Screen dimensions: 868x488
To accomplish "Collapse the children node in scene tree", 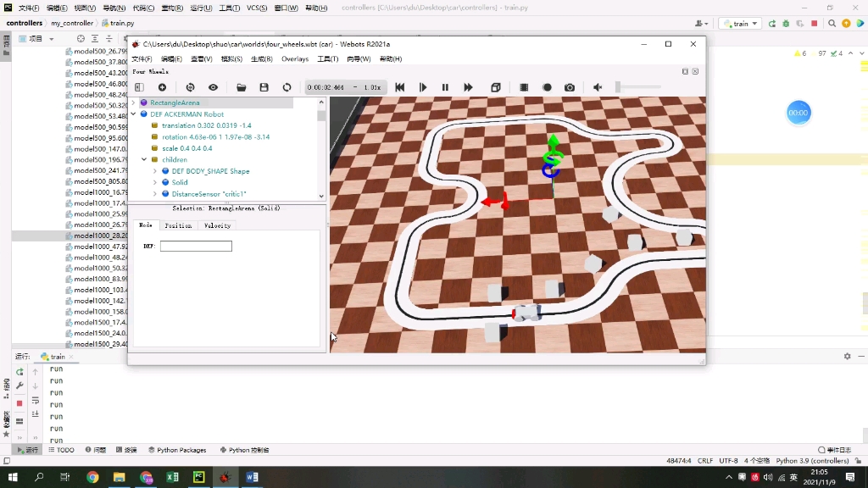I will coord(144,159).
